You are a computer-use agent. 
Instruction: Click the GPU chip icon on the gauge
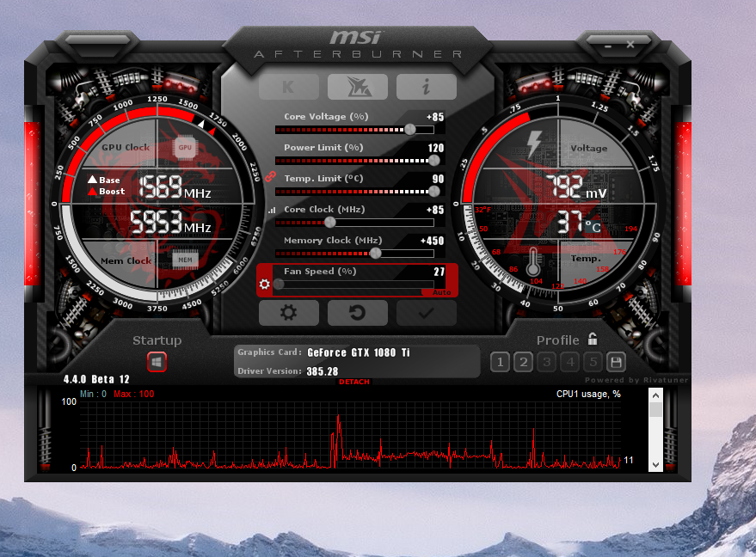click(x=185, y=148)
